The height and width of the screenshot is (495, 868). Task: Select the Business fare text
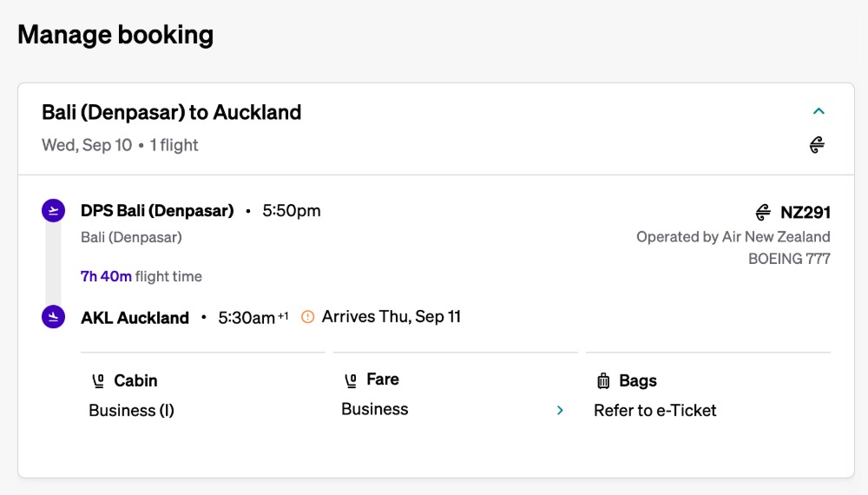tap(375, 409)
